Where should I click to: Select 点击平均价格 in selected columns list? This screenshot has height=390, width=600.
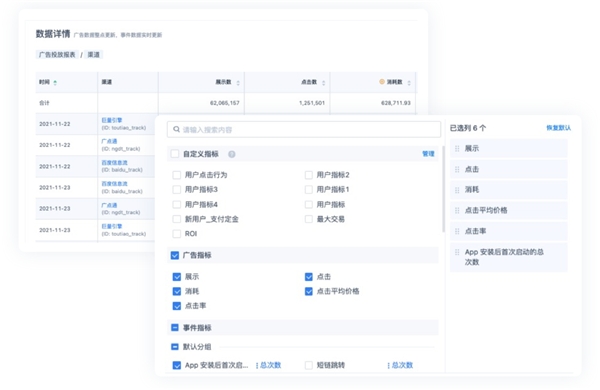[x=509, y=211]
